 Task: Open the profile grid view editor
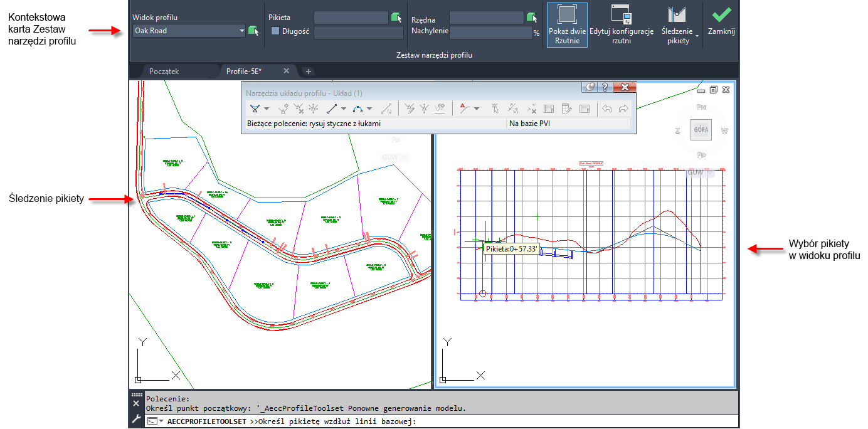566,109
